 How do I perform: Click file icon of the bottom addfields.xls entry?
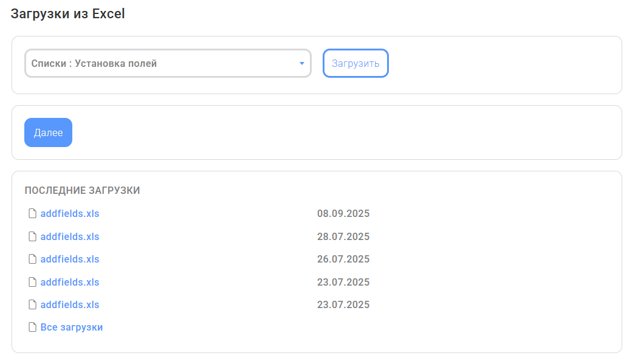33,304
